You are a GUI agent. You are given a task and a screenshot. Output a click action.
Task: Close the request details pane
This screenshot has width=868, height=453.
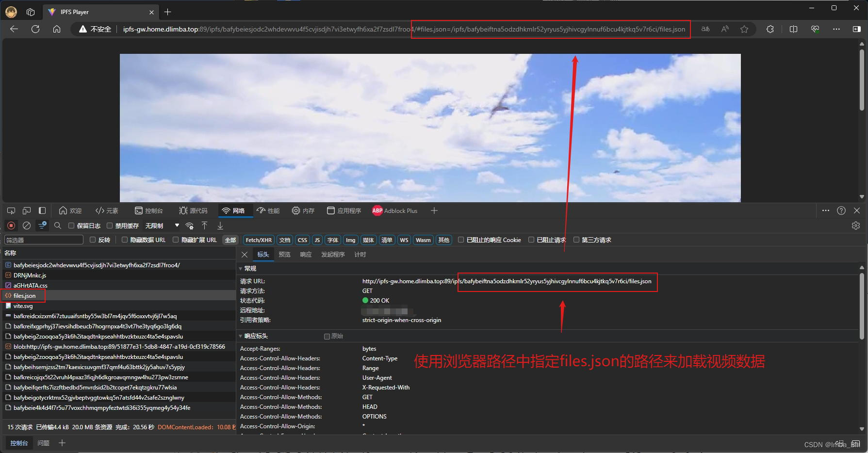pyautogui.click(x=245, y=255)
